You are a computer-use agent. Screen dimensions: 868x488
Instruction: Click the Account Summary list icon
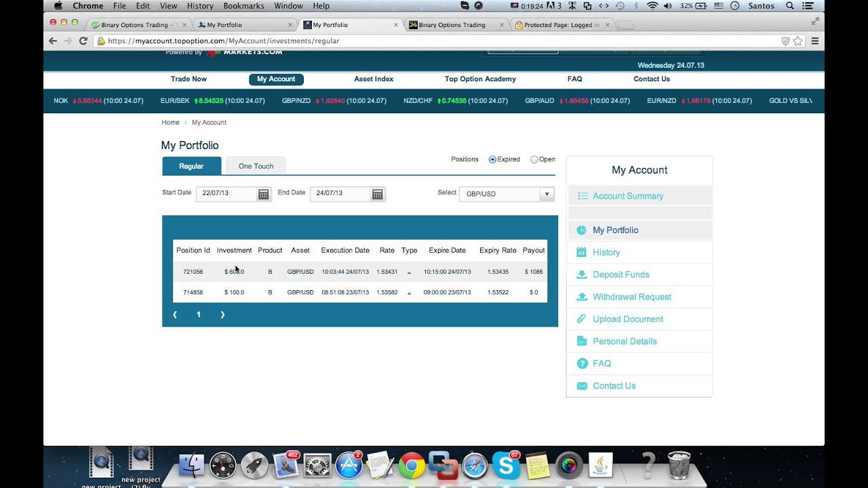click(583, 196)
